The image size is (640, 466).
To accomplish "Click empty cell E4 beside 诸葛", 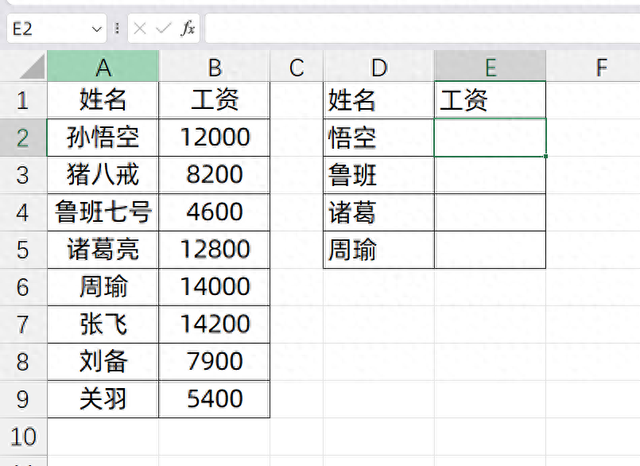I will [x=490, y=213].
